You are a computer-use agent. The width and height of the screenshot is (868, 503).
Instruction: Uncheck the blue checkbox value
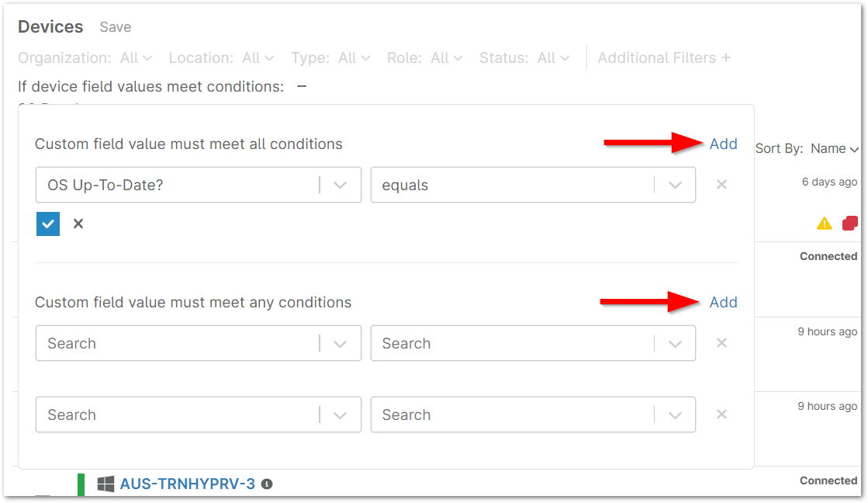click(x=47, y=223)
